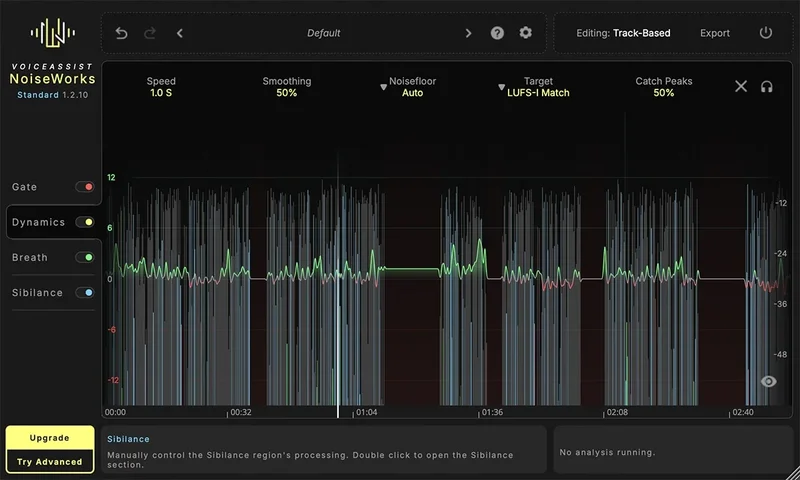Toggle the Breath switch
Image resolution: width=800 pixels, height=480 pixels.
[85, 257]
